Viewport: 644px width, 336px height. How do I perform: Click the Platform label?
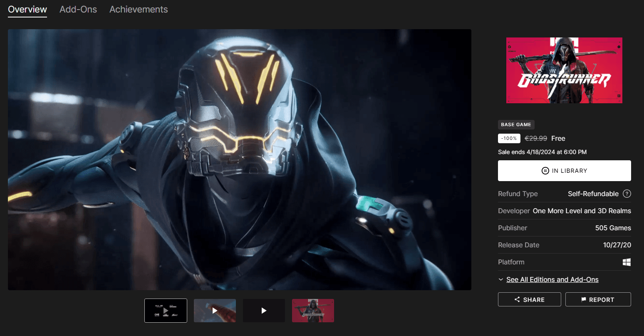tap(511, 262)
